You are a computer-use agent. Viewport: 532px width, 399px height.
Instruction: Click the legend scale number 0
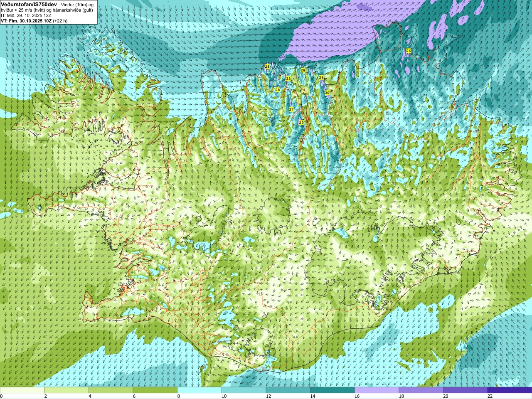[x=2, y=396]
